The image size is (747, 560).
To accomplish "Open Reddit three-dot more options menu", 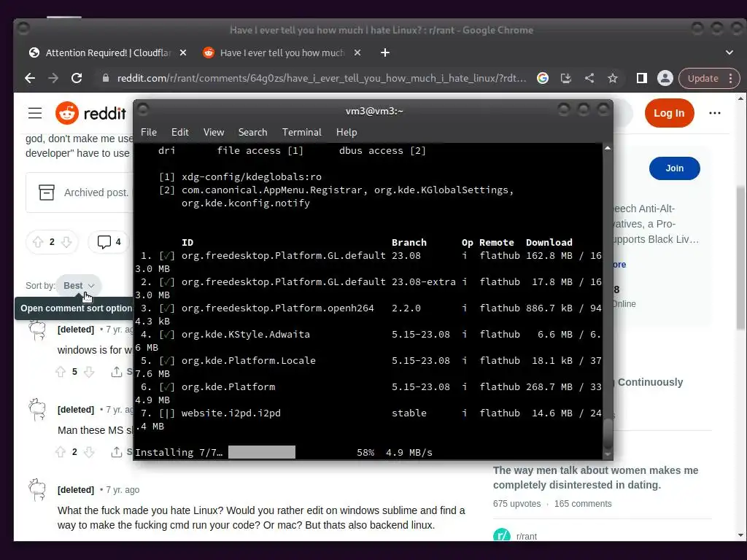I will pos(715,113).
